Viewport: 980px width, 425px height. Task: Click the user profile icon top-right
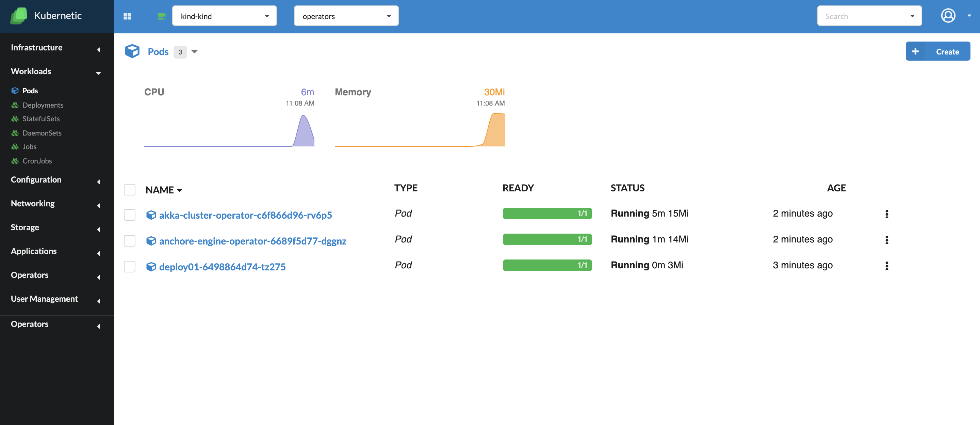pos(947,16)
